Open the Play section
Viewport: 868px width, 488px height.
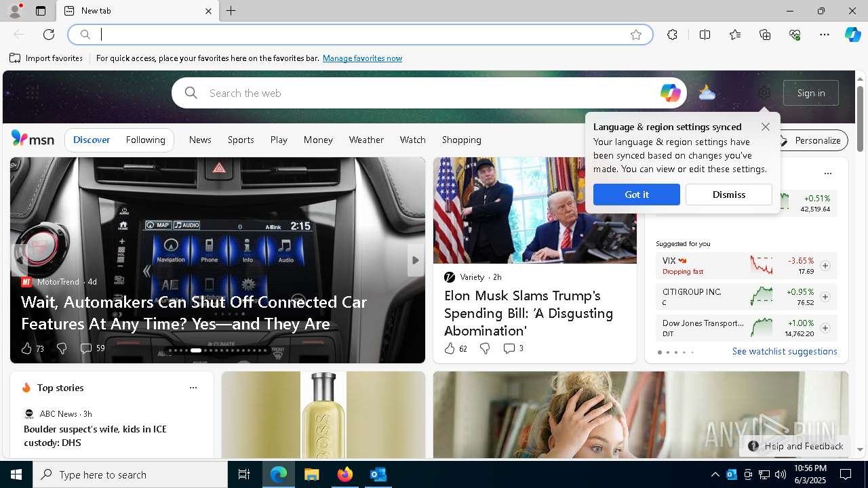pos(279,140)
